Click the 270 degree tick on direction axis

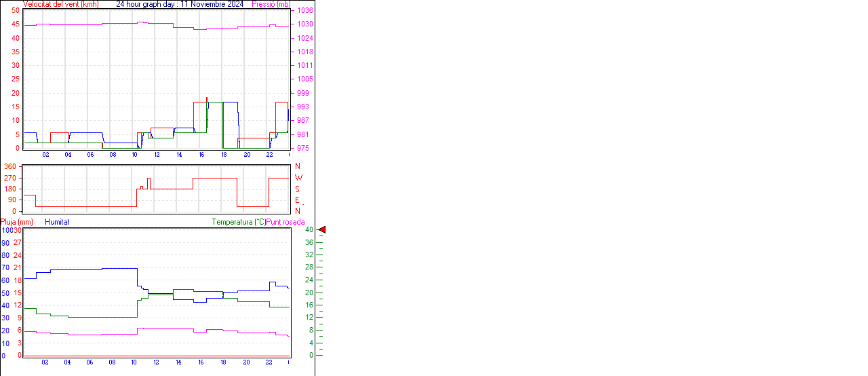[10, 178]
